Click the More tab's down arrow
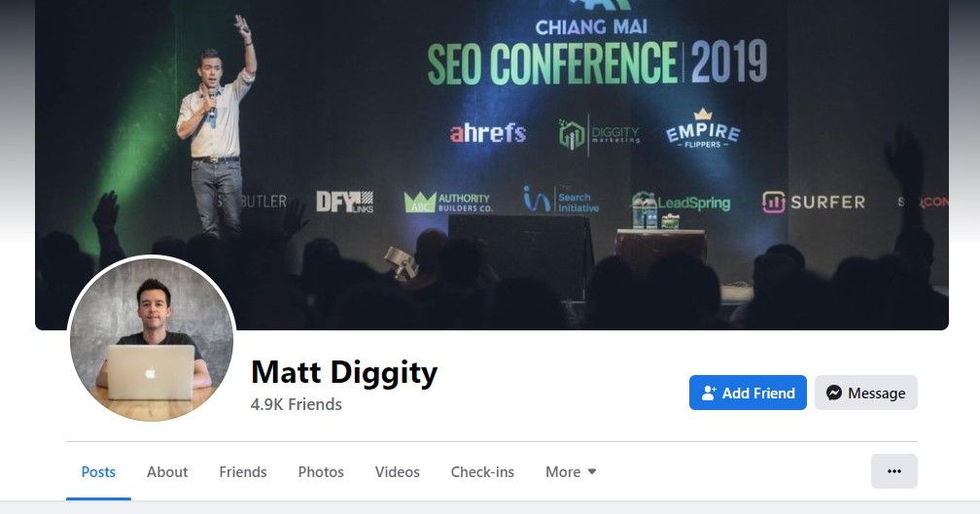Screen dimensions: 980x514 click(592, 471)
